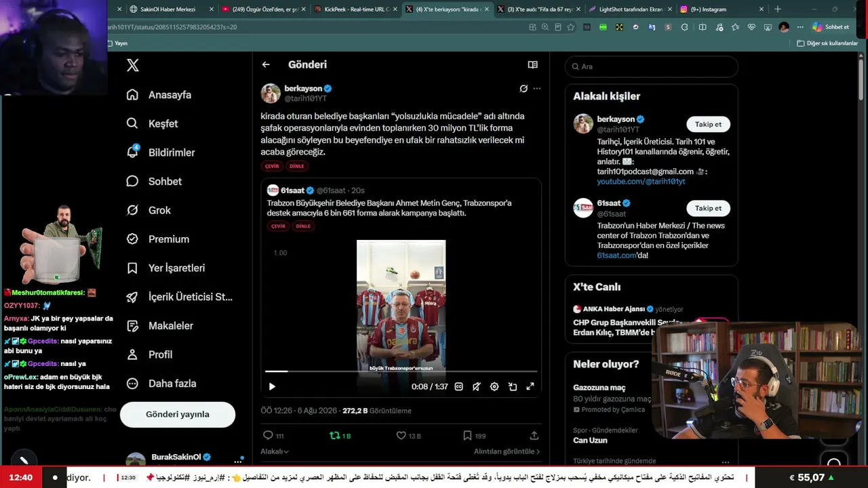Image resolution: width=868 pixels, height=488 pixels.
Task: Open picture-in-picture mode for the video
Action: 513,386
